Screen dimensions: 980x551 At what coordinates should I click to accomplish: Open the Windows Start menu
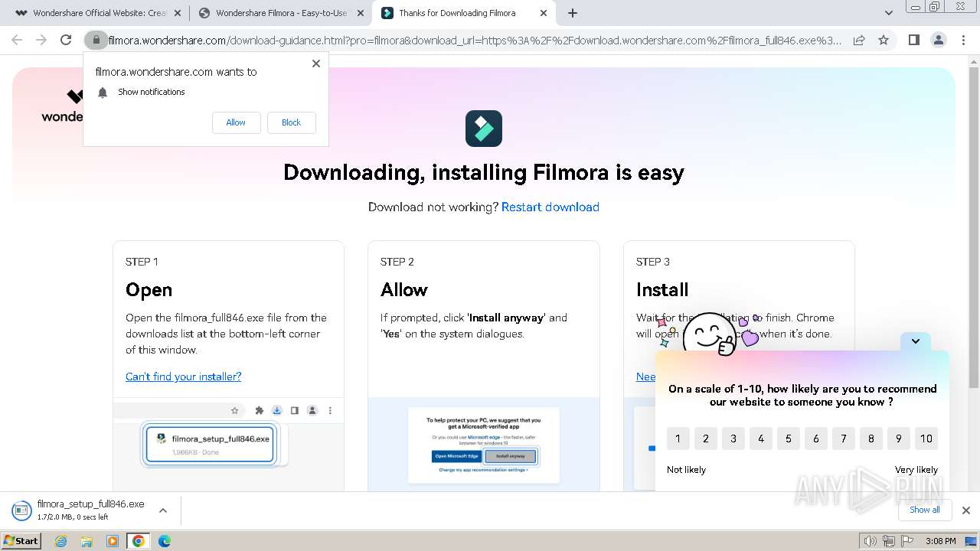pos(21,540)
